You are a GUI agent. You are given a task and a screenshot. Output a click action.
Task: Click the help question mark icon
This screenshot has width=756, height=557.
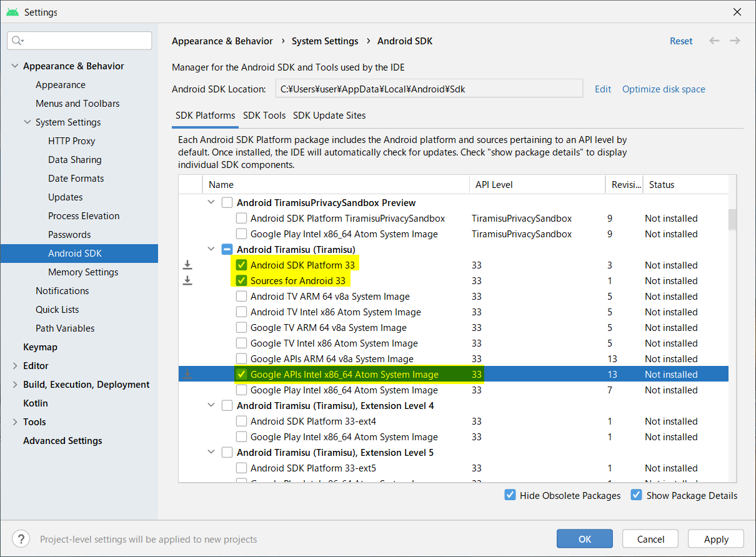[x=21, y=538]
